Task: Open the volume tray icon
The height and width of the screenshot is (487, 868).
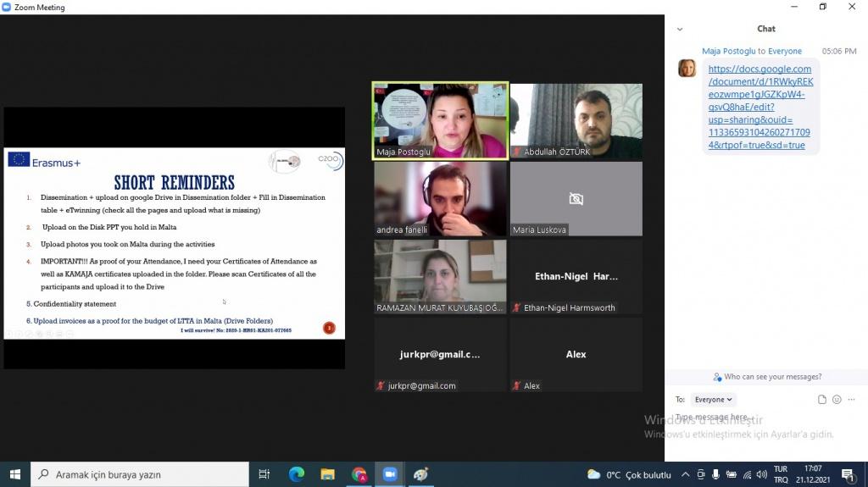Action: coord(762,474)
